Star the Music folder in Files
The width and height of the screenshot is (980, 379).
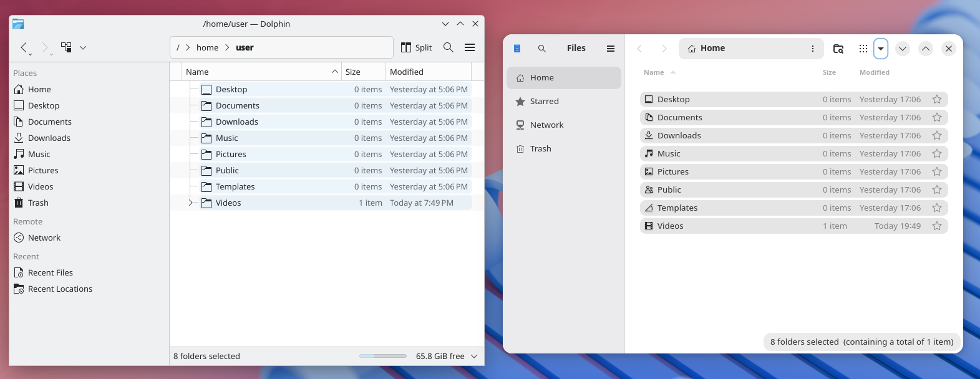(x=937, y=153)
